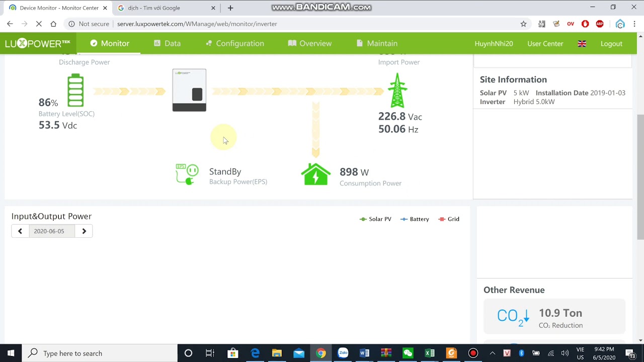The image size is (644, 362).
Task: Click the battery level icon
Action: point(75,90)
